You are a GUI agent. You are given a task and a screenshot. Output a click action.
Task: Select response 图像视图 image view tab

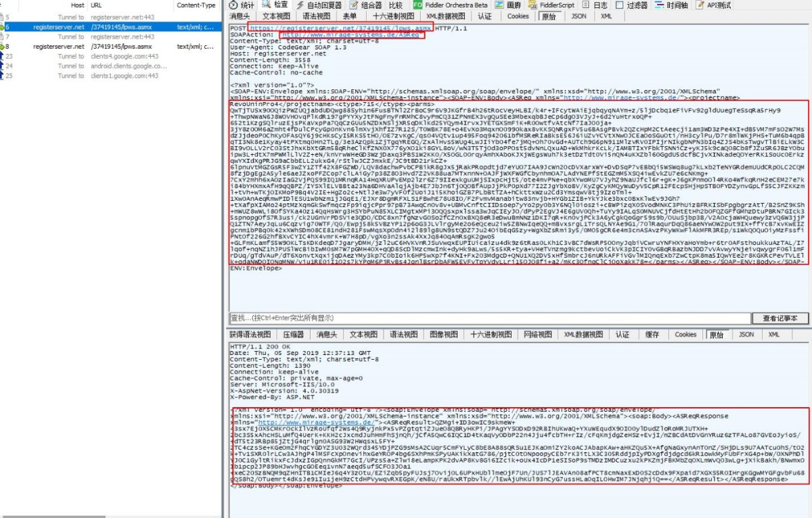pyautogui.click(x=444, y=335)
